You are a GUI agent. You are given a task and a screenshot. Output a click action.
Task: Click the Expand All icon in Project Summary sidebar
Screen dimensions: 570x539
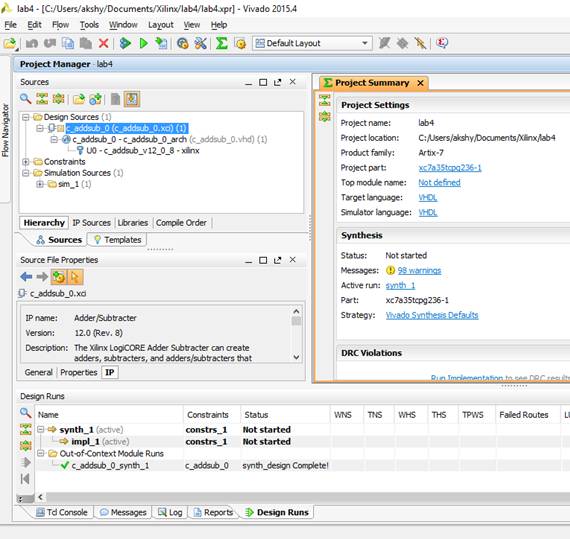tap(325, 116)
